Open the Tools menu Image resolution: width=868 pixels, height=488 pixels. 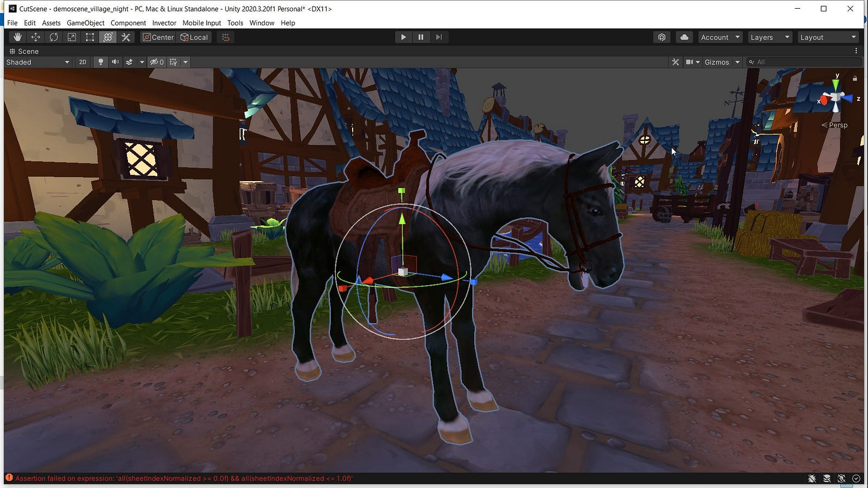[x=235, y=23]
